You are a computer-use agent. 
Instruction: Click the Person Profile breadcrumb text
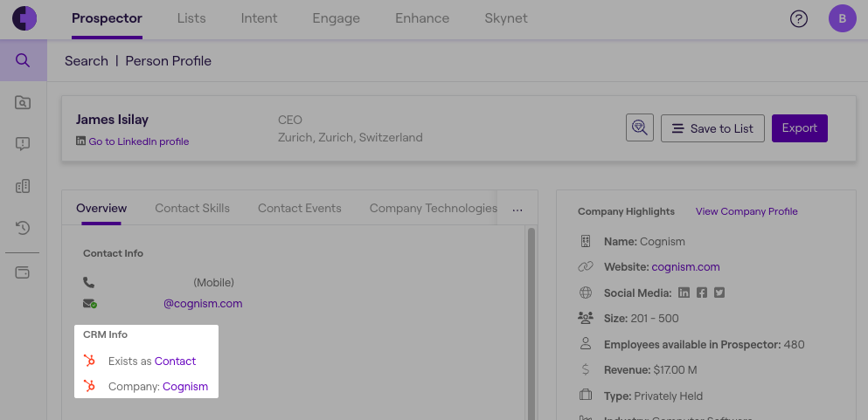[169, 61]
